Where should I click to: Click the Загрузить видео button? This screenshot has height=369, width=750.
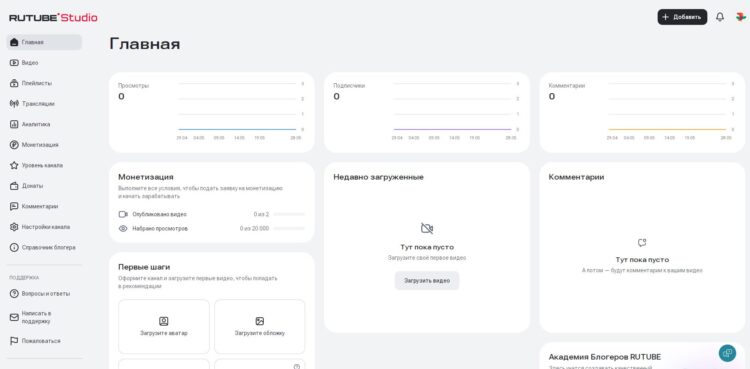pyautogui.click(x=427, y=280)
